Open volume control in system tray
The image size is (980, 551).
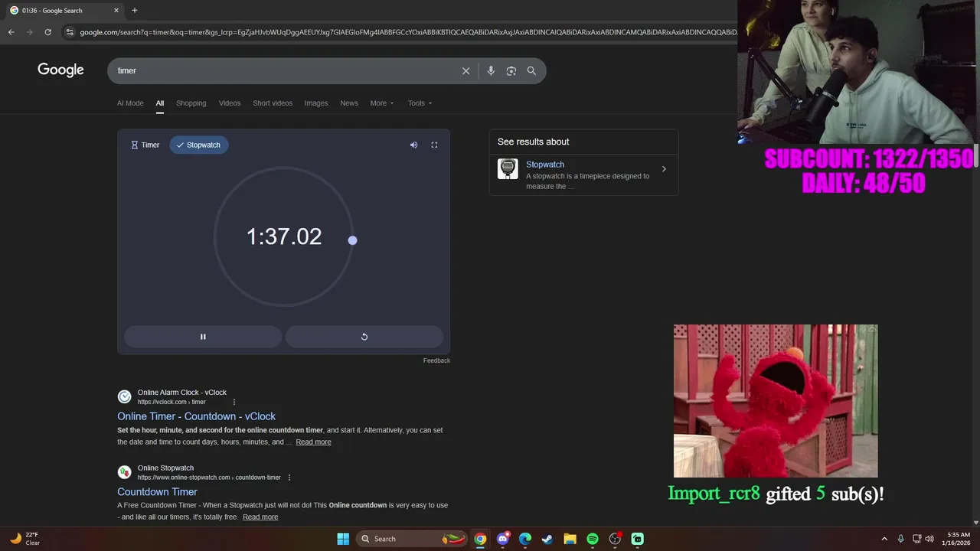coord(929,539)
